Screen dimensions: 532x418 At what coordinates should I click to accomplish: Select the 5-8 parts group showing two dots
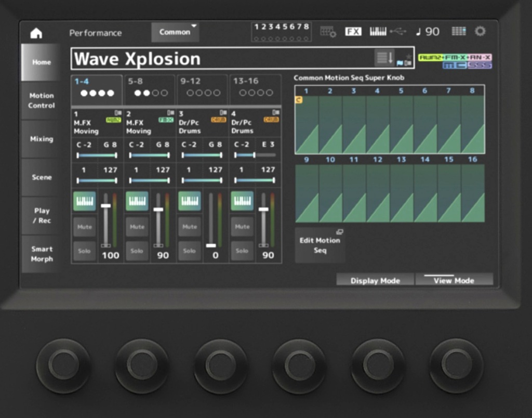tap(151, 89)
